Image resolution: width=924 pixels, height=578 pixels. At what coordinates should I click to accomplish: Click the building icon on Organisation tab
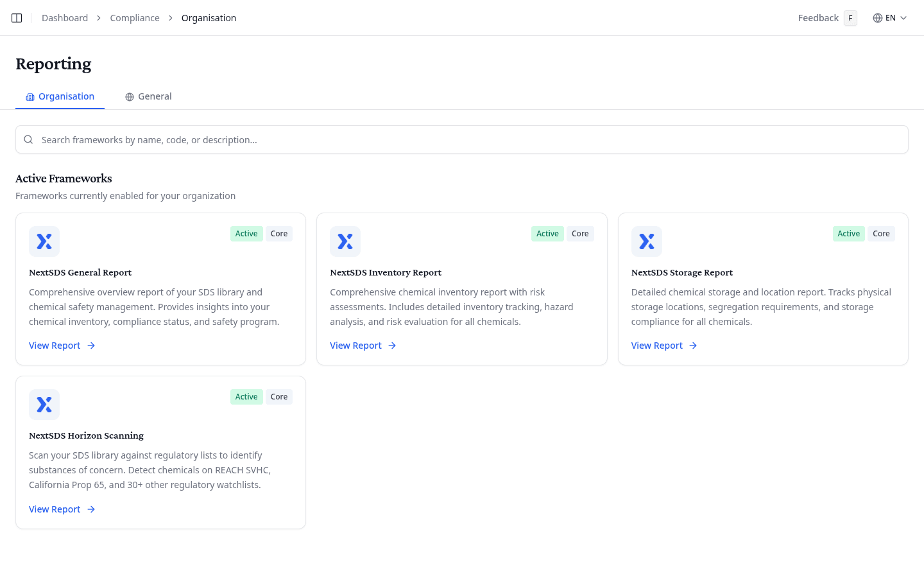point(30,96)
